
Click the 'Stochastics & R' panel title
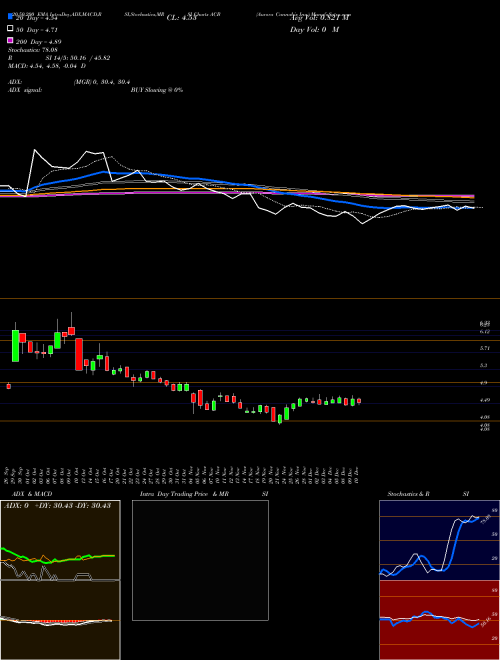409,494
